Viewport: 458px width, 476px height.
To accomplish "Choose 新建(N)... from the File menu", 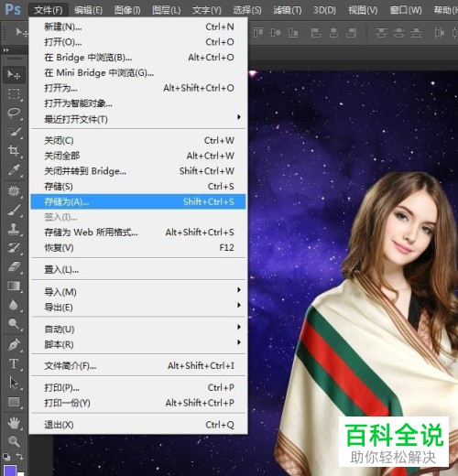I will tap(138, 27).
